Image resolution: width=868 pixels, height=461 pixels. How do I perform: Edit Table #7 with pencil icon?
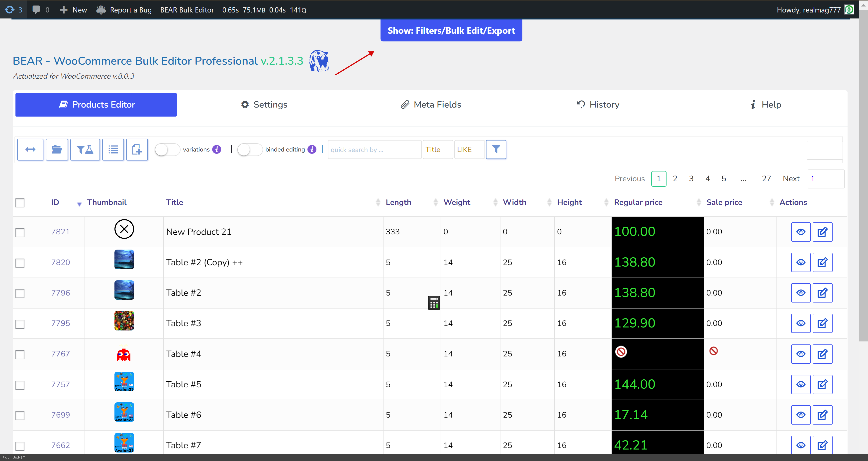coord(822,445)
